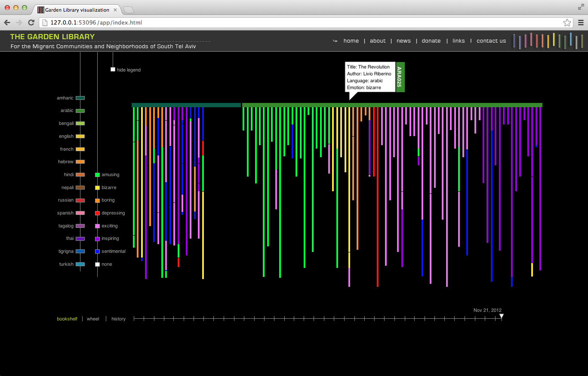588x376 pixels.
Task: Click the depressing red legend square
Action: pos(97,213)
